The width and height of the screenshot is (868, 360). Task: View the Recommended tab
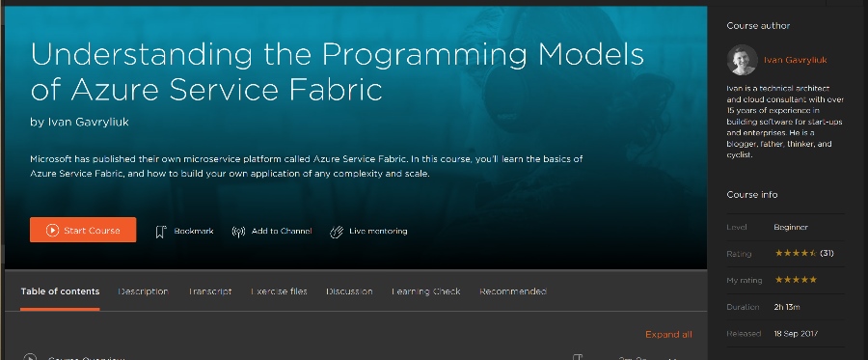[x=513, y=291]
